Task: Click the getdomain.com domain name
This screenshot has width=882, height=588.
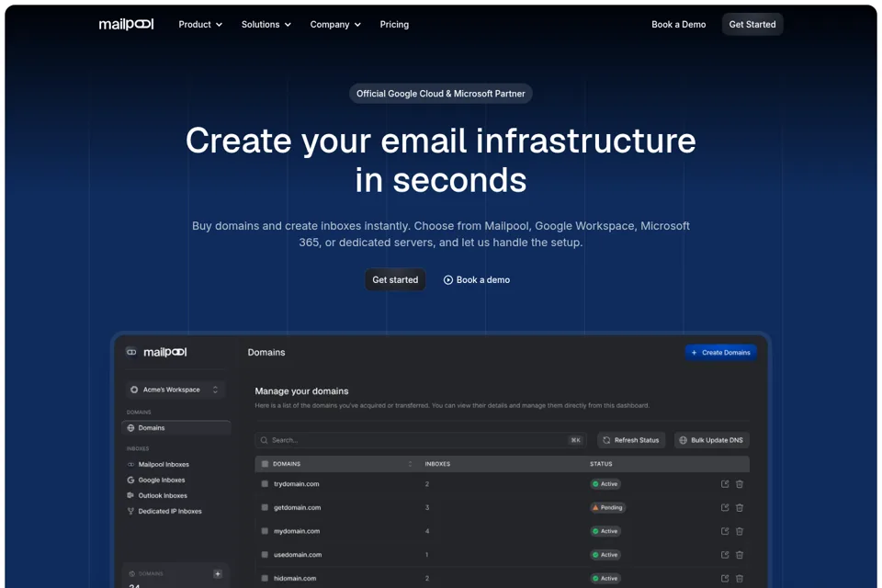Action: point(297,507)
